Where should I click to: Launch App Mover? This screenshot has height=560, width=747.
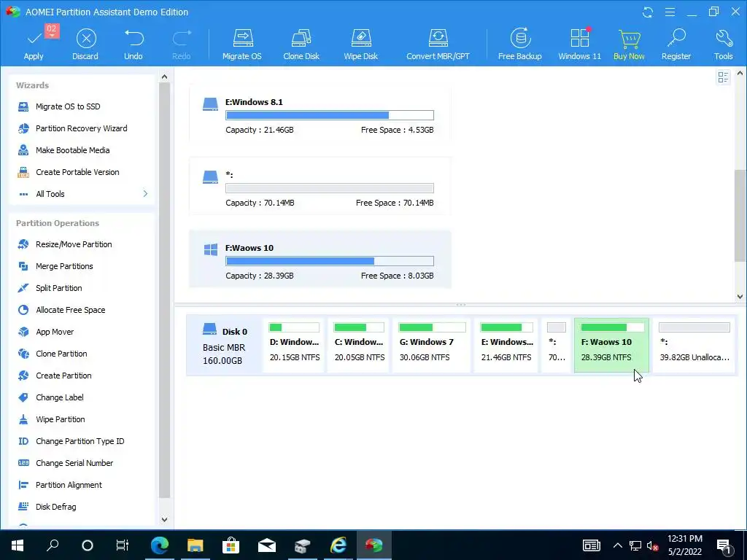(x=55, y=332)
